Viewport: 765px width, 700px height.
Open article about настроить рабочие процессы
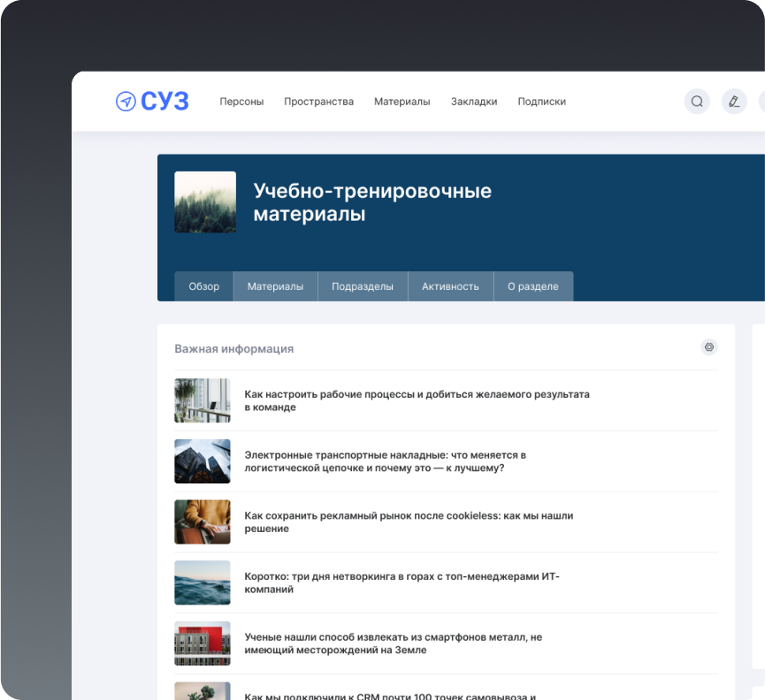coord(417,400)
